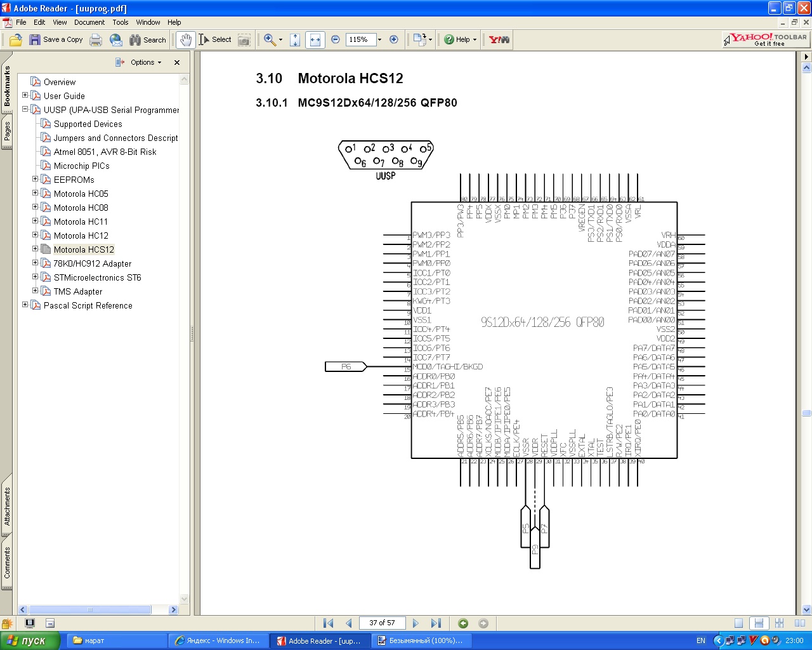Open the Comments side tab
Viewport: 812px width, 650px height.
[x=7, y=564]
